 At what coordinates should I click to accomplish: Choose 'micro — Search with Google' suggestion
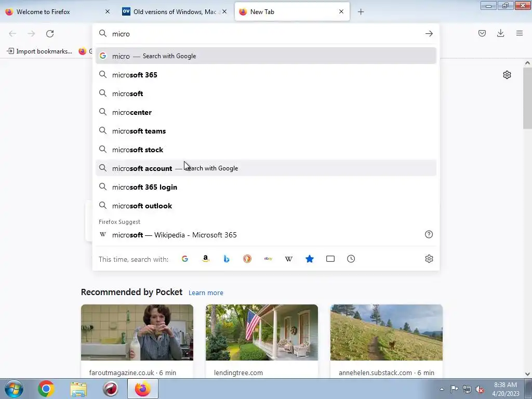(265, 56)
